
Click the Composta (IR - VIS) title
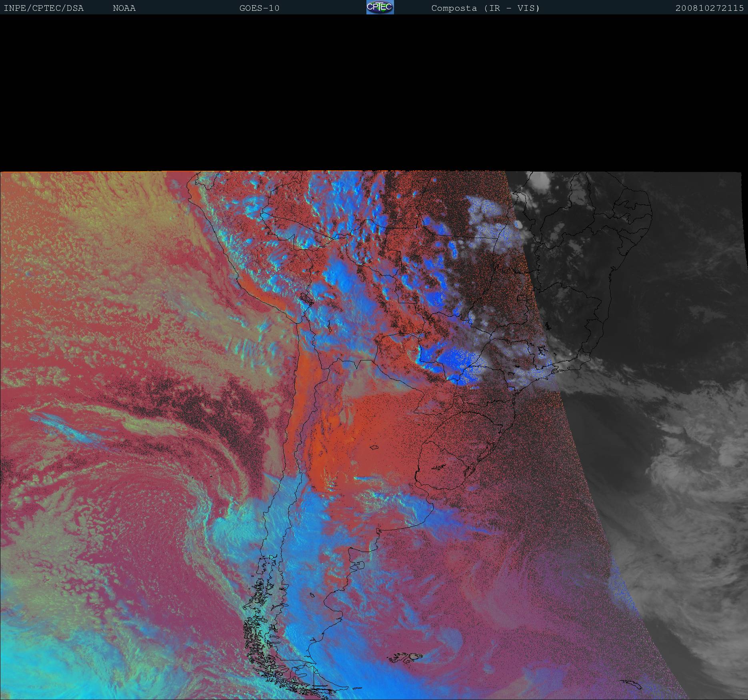tap(485, 8)
